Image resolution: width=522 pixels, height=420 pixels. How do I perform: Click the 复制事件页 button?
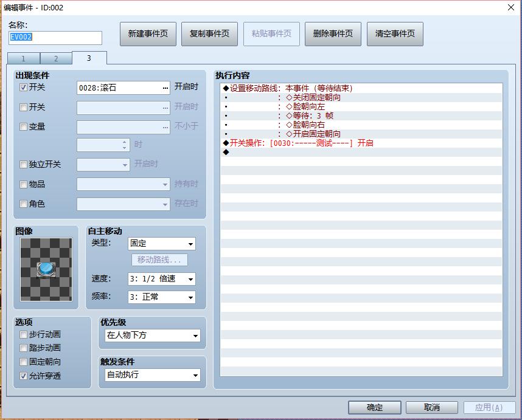(209, 34)
